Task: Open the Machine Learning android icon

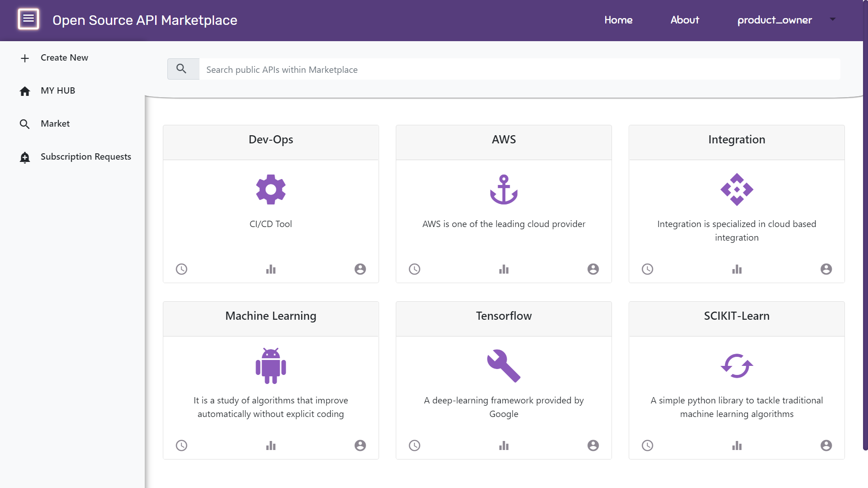Action: [270, 366]
